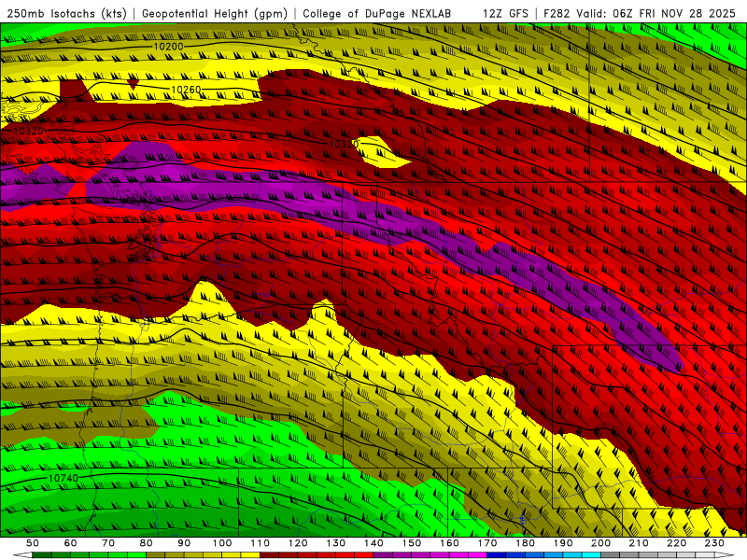Click the 90 knots legend value
The image size is (747, 560).
pyautogui.click(x=184, y=543)
